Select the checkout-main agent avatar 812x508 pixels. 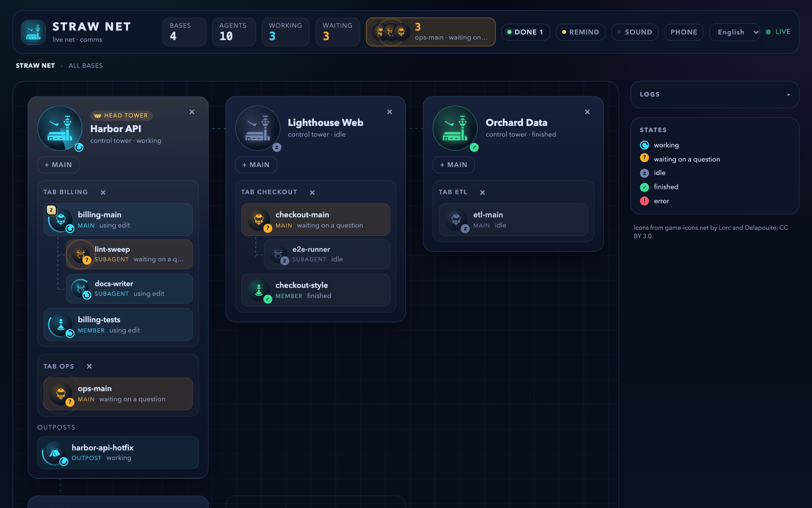coord(259,219)
